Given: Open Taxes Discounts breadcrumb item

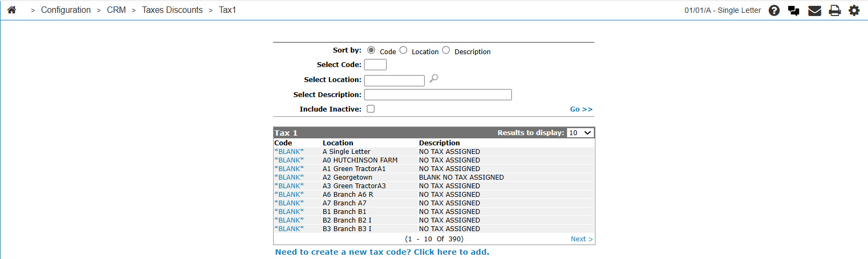Looking at the screenshot, I should pos(172,10).
